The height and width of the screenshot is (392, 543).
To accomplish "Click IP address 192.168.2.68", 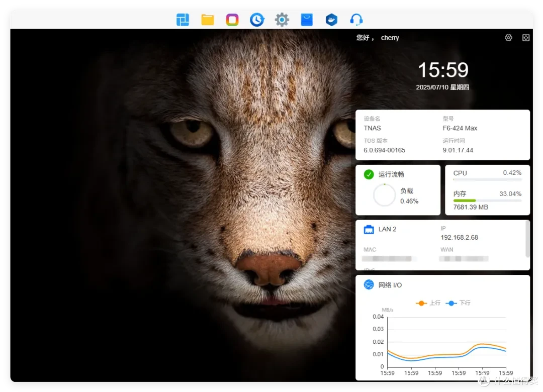I will point(459,238).
